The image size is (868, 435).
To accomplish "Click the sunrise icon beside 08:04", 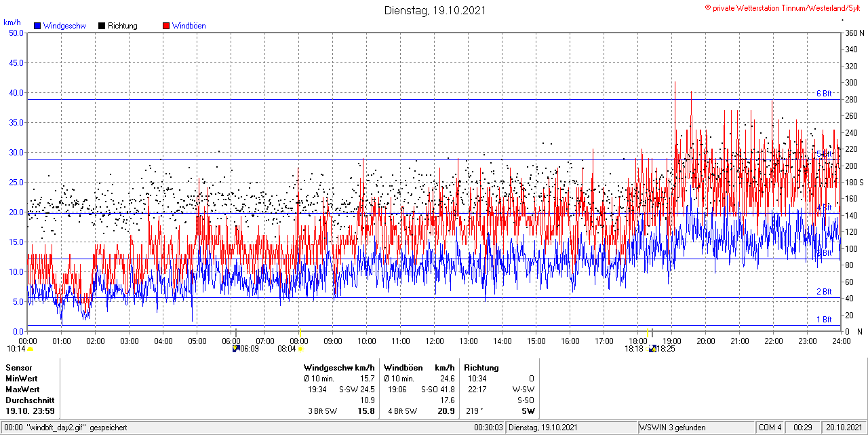I will tap(300, 349).
